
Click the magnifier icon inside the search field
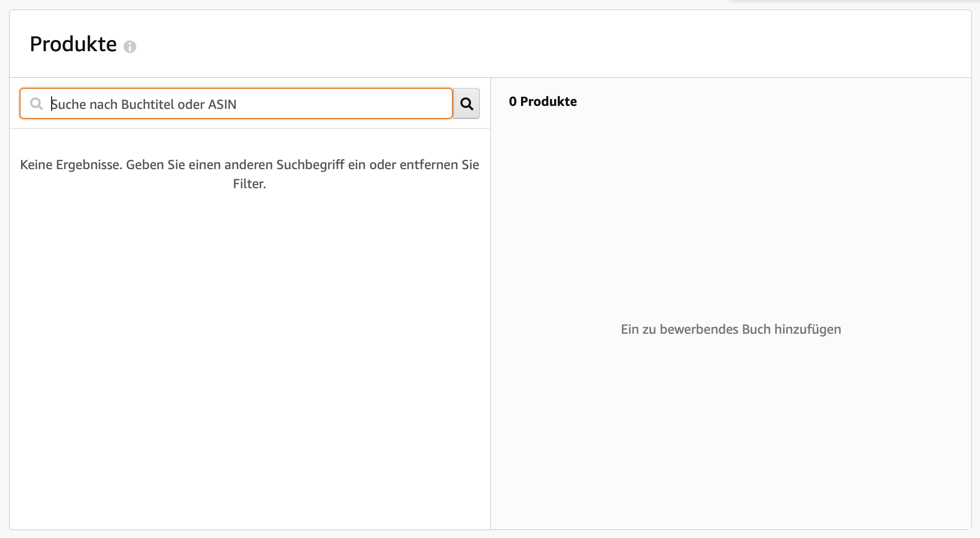click(37, 103)
